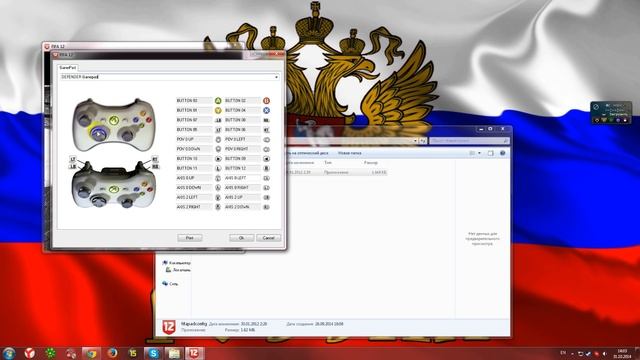The image size is (640, 360).
Task: Select the AXIS 0 UP mapping field
Action: [194, 178]
